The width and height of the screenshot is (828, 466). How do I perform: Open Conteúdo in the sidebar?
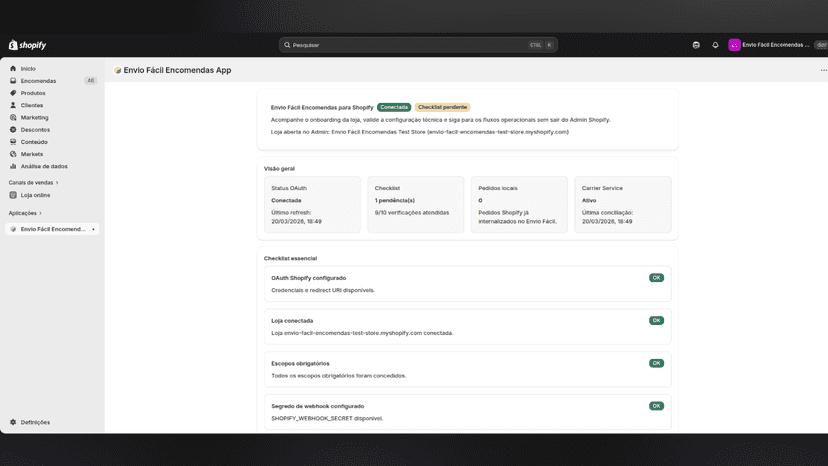click(34, 142)
